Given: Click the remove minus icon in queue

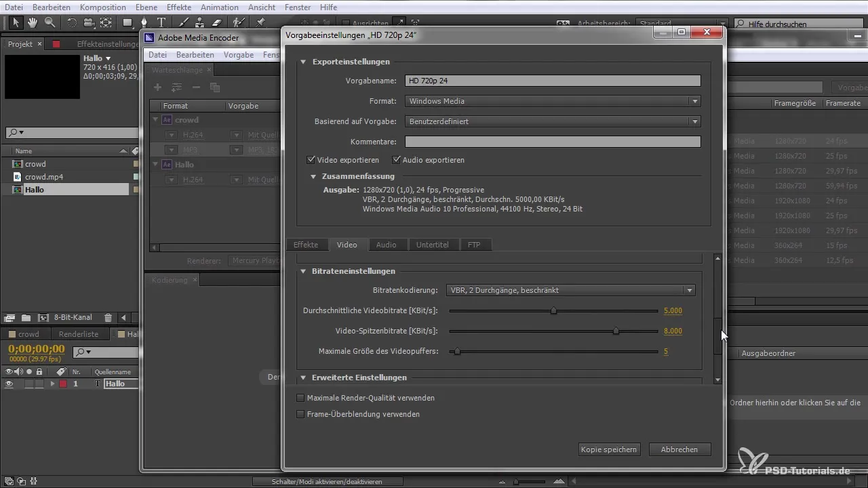Looking at the screenshot, I should 196,87.
